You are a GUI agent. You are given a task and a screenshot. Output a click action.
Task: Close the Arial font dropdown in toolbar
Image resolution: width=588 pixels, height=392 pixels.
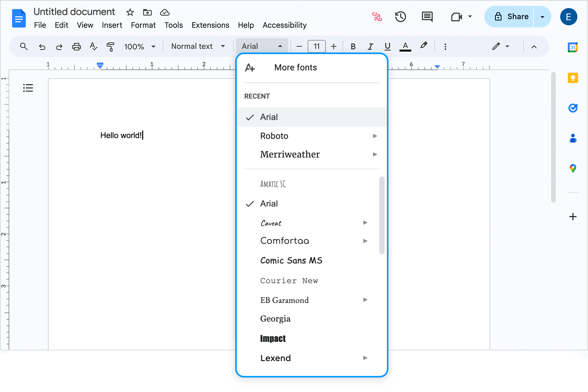point(262,46)
